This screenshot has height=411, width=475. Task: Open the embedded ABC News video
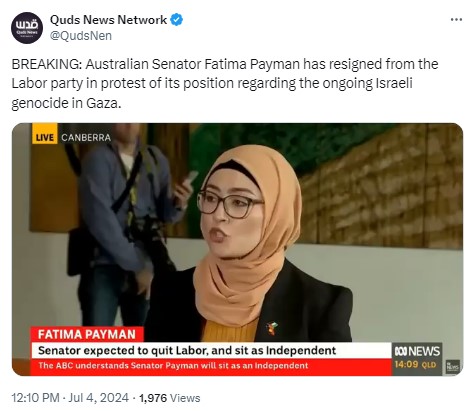[237, 249]
